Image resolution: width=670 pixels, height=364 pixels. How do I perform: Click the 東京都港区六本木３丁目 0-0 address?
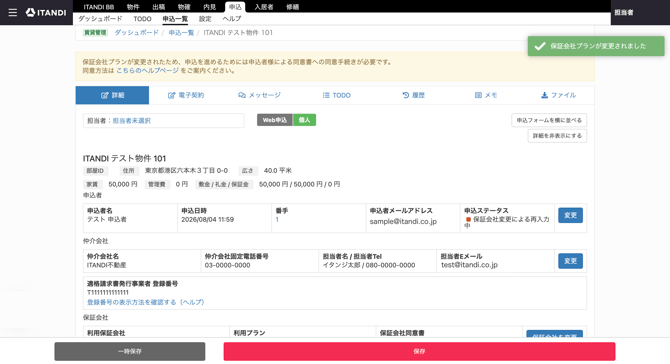pyautogui.click(x=186, y=170)
